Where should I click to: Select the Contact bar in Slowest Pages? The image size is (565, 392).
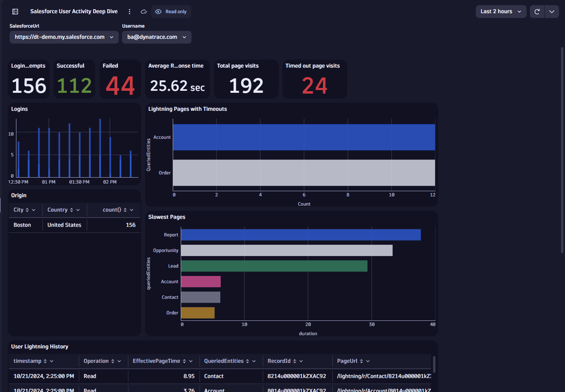pos(201,297)
